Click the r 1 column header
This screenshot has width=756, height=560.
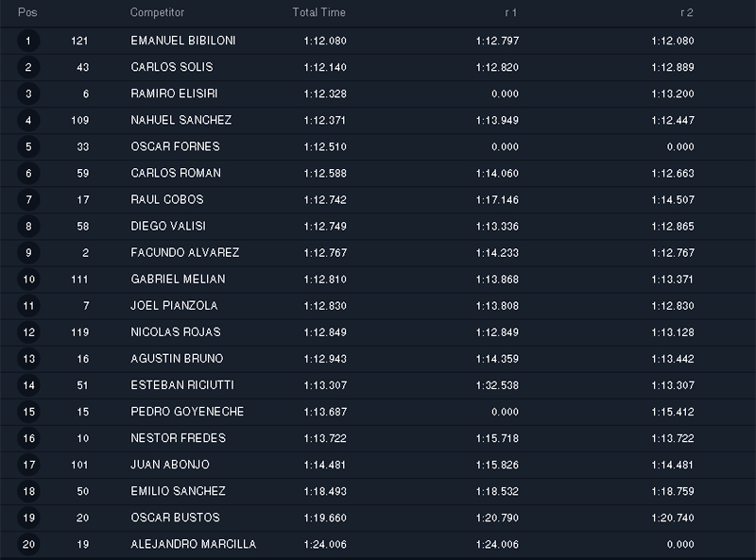coord(511,13)
